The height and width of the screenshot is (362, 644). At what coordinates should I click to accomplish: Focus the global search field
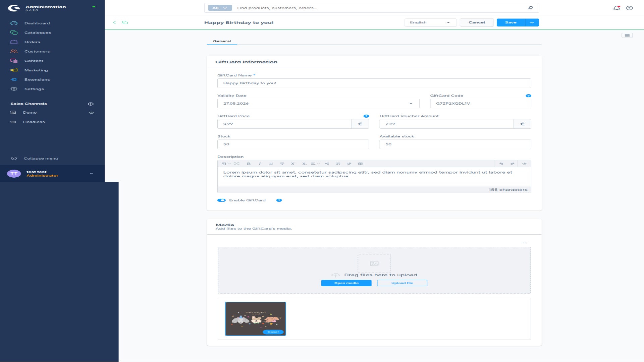[379, 8]
